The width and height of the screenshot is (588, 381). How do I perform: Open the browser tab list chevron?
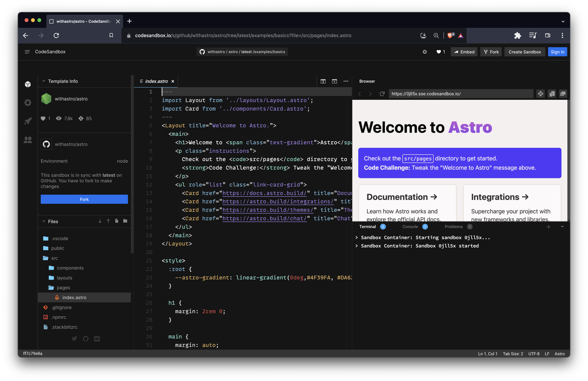coord(563,21)
